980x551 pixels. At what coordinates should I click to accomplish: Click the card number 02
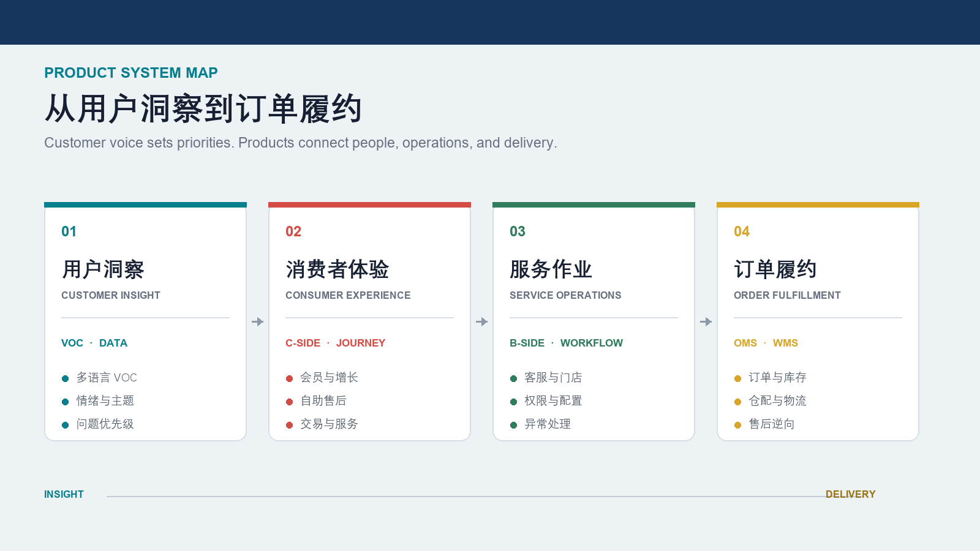pyautogui.click(x=293, y=231)
